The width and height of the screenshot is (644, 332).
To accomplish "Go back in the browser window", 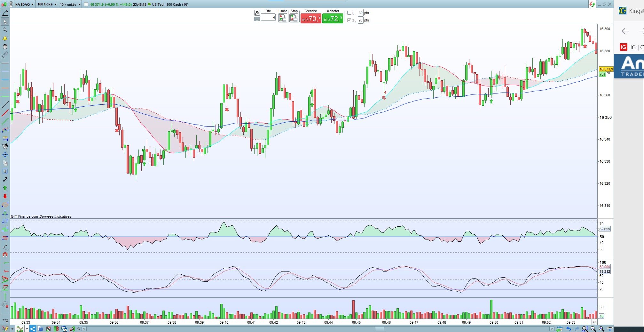I will click(625, 31).
